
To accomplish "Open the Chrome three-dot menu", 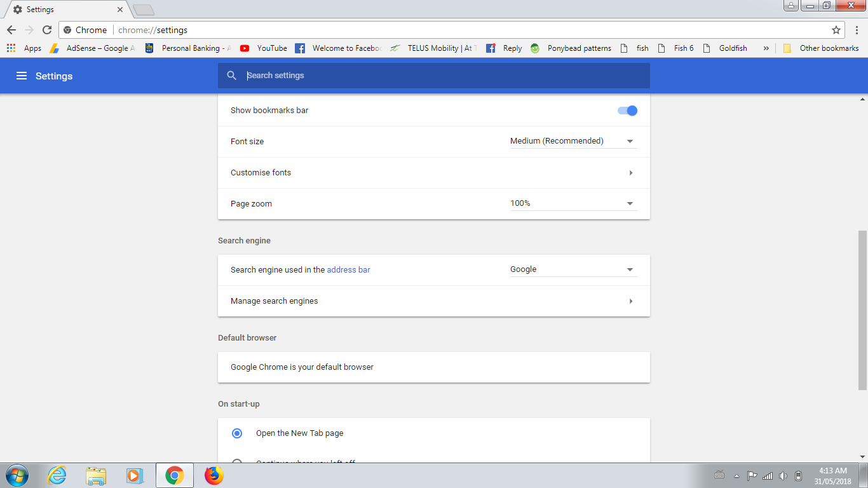I will pyautogui.click(x=857, y=30).
